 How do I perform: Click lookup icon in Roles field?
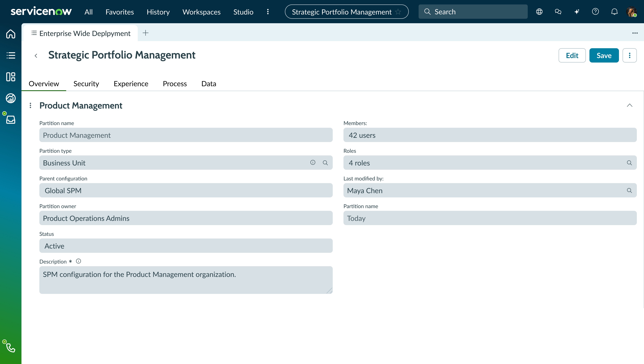pyautogui.click(x=629, y=163)
